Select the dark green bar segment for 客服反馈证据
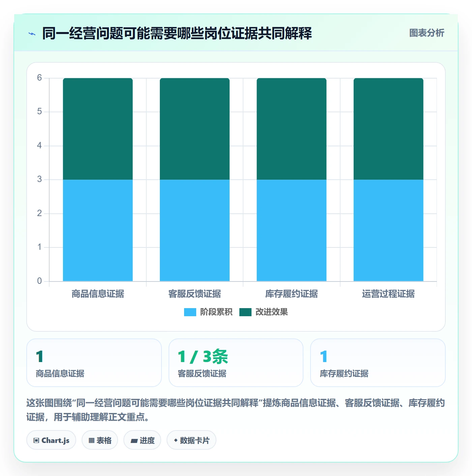Viewport: 472px width, 476px height. pyautogui.click(x=195, y=129)
